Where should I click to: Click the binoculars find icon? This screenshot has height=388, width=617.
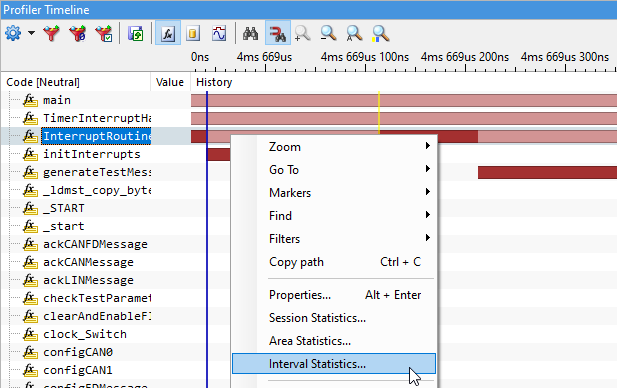pos(250,33)
